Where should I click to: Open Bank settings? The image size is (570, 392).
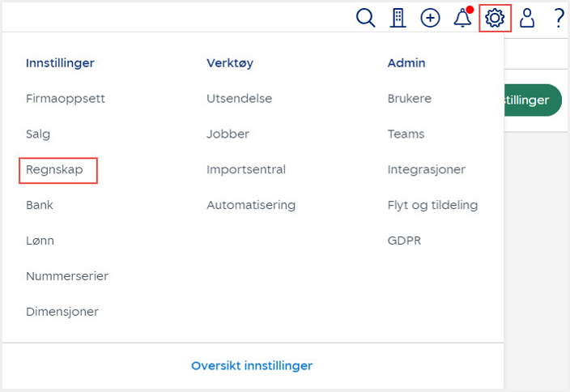pyautogui.click(x=40, y=206)
